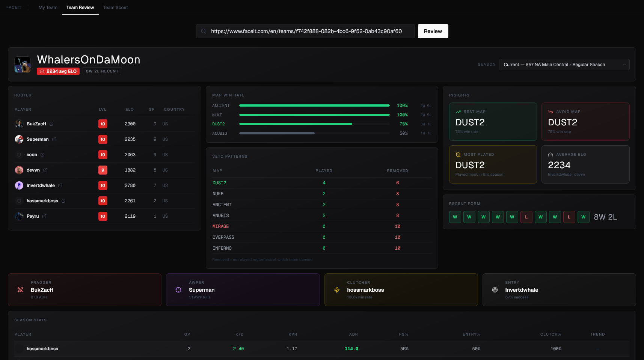Click hossmarkboss 114.0 ADR value

[351, 349]
